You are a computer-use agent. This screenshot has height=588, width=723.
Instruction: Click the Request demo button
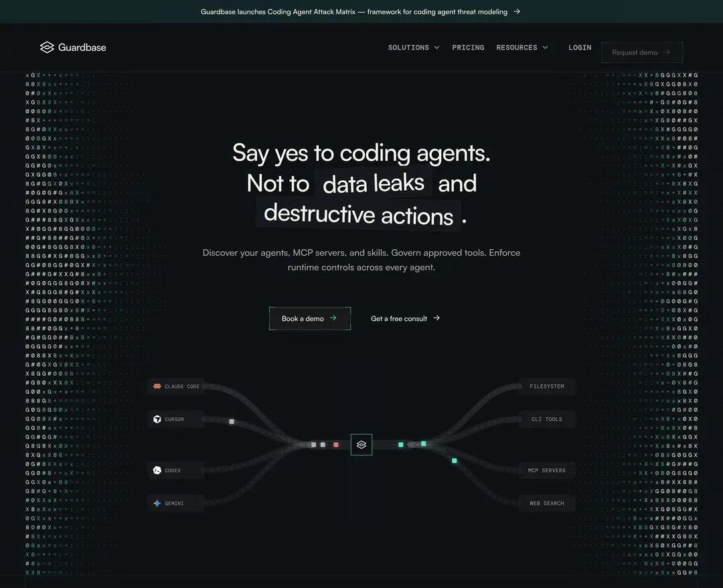[642, 53]
